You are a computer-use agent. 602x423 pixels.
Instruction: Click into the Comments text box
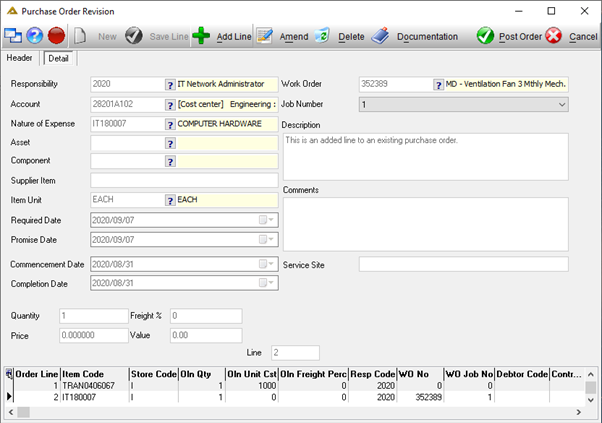(425, 224)
